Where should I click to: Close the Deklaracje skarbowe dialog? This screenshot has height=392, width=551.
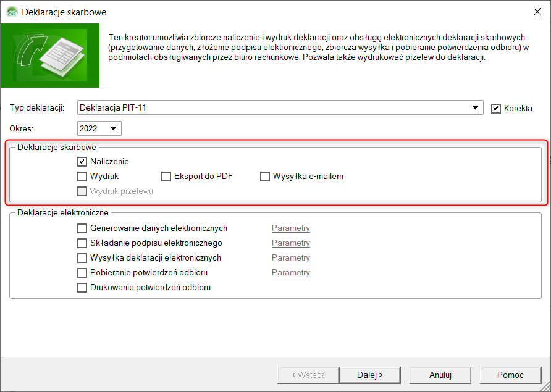pos(537,12)
